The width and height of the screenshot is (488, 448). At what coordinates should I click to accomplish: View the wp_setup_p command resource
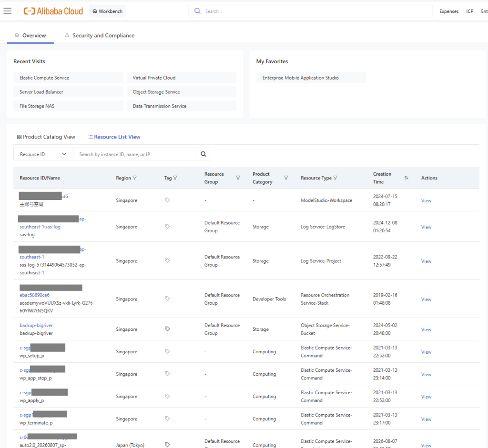click(x=426, y=352)
